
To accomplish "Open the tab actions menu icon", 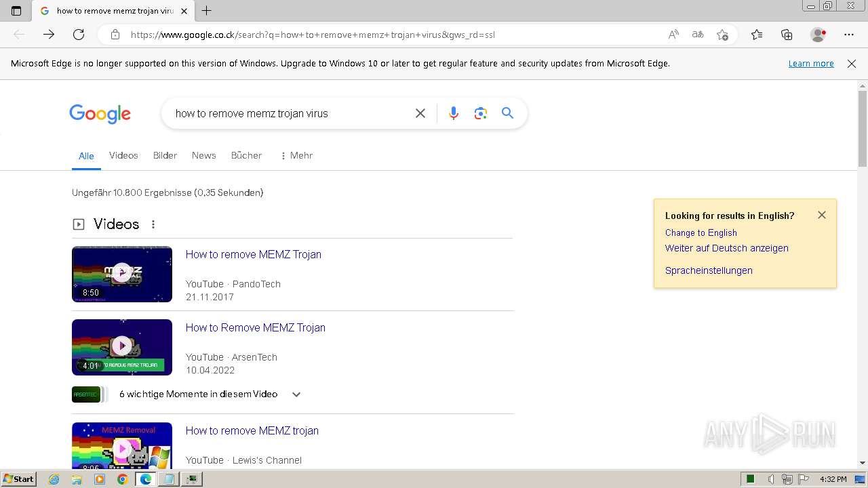I will (16, 11).
